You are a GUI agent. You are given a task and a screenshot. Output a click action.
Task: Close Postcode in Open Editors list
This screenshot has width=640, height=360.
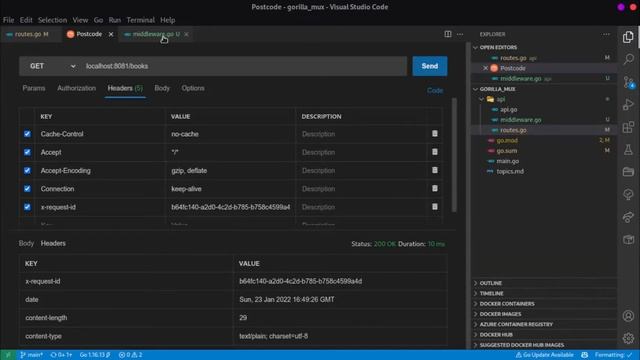(x=485, y=68)
